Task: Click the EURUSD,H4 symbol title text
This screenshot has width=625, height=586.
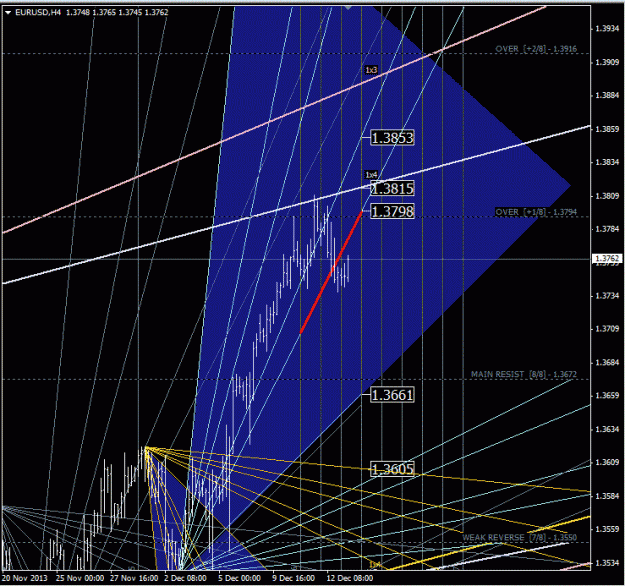Action: tap(38, 12)
